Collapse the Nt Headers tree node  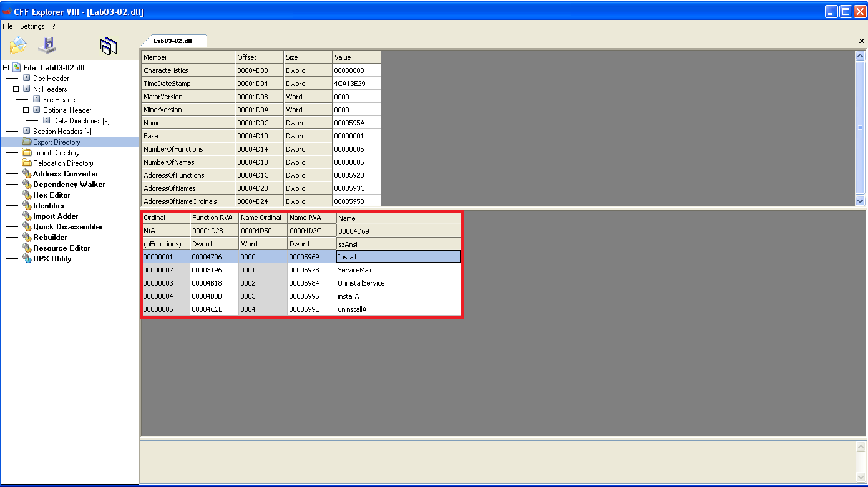16,89
